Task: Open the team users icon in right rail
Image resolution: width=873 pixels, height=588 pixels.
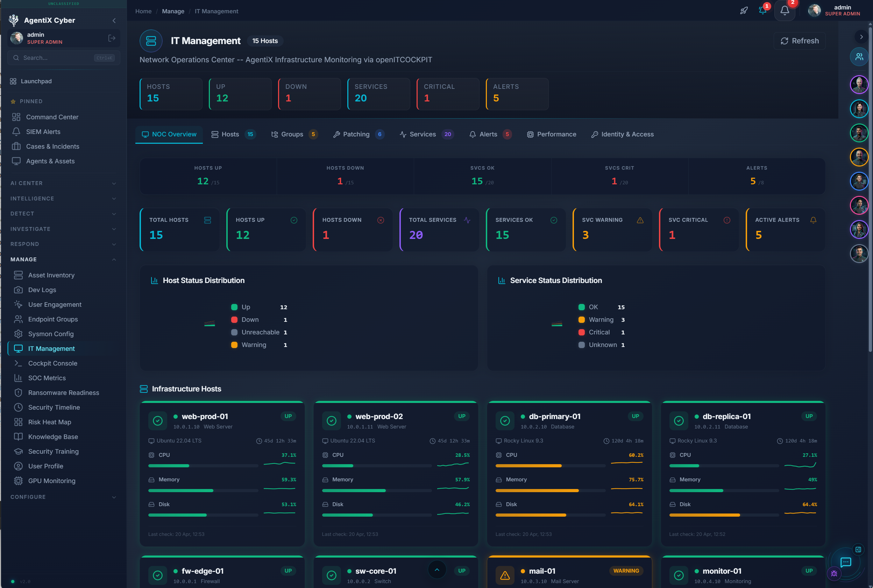Action: pos(859,57)
